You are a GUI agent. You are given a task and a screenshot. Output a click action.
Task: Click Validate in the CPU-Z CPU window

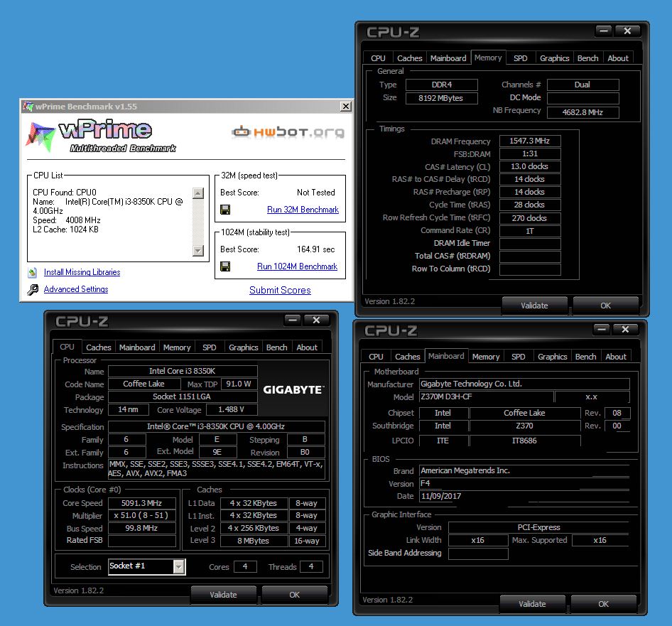223,595
